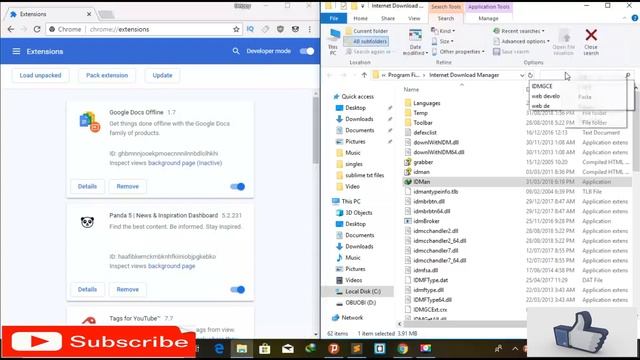
Task: Click This PC in the Search ribbon
Action: (333, 41)
